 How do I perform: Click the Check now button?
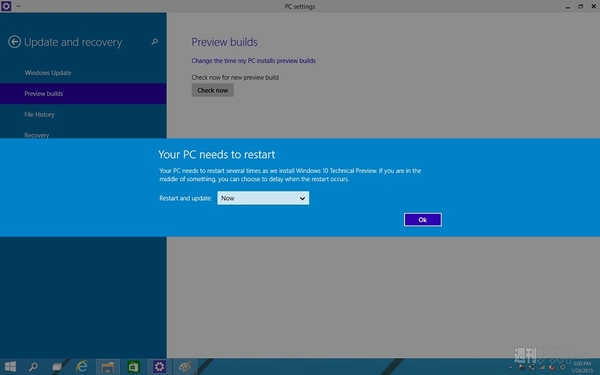(x=213, y=90)
